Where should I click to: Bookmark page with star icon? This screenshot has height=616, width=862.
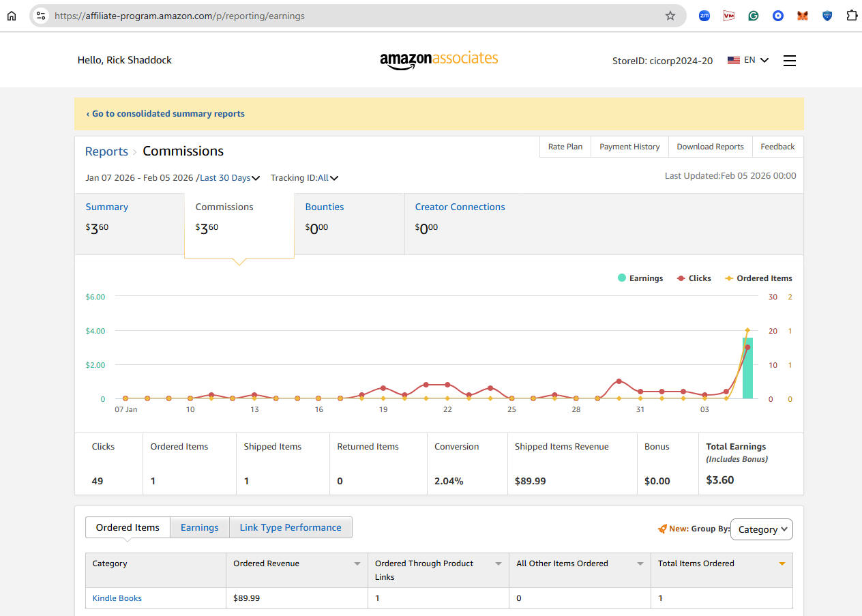670,16
